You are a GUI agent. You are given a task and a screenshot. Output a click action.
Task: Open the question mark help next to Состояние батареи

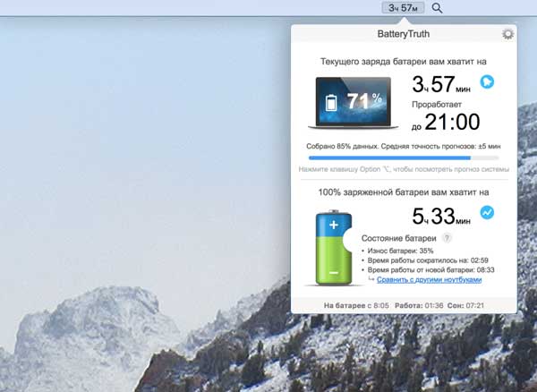point(447,238)
